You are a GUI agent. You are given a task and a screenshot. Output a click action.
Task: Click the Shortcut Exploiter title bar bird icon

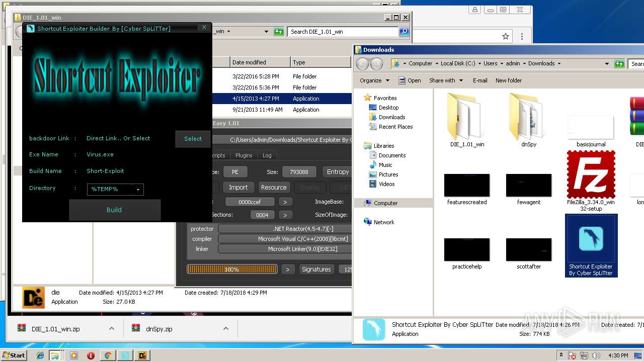point(30,28)
